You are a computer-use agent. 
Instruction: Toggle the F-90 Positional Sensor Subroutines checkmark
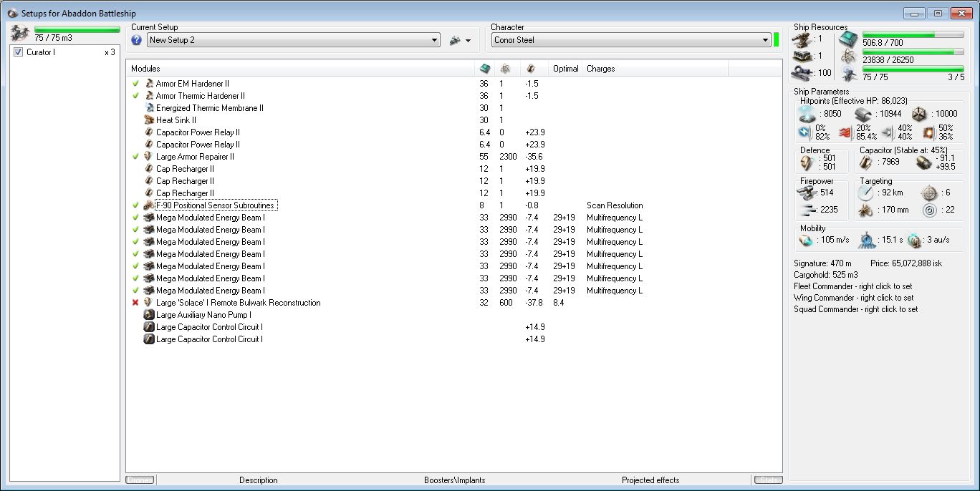coord(135,205)
